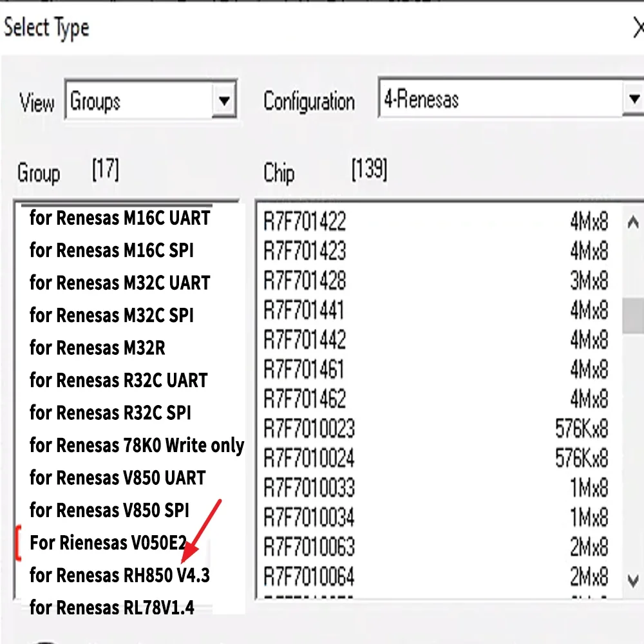644x644 pixels.
Task: Select group for Renesas R32C SPI
Action: pyautogui.click(x=110, y=412)
